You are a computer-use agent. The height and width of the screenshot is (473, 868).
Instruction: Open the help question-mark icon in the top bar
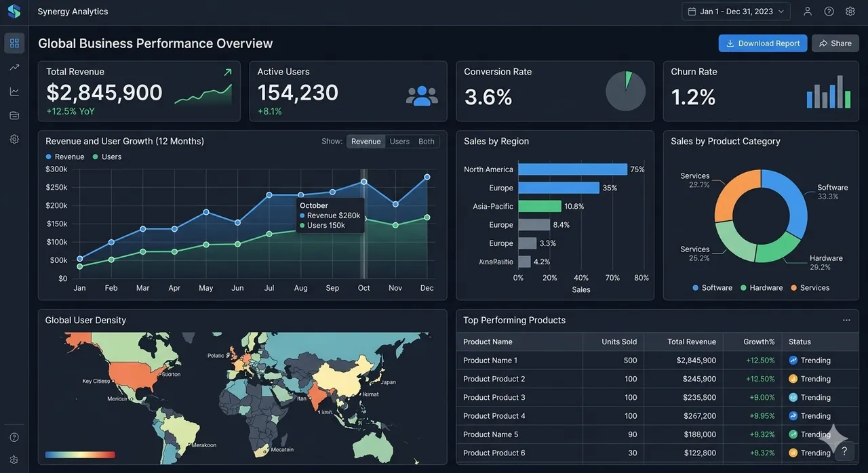click(x=828, y=11)
